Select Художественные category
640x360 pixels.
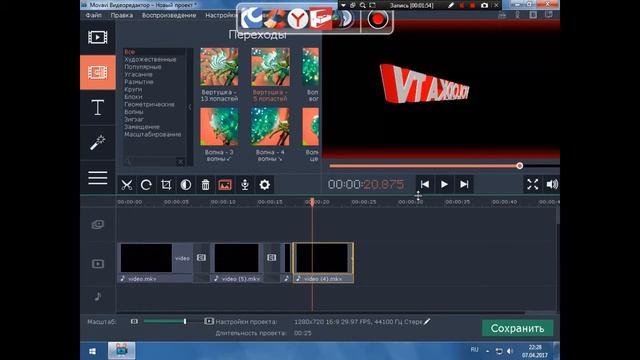point(150,59)
